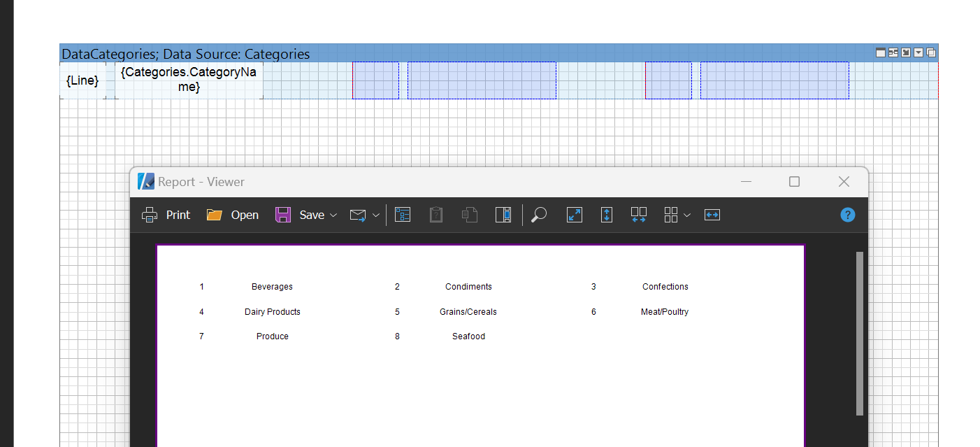
Task: Click the Send Email envelope icon
Action: coord(358,215)
